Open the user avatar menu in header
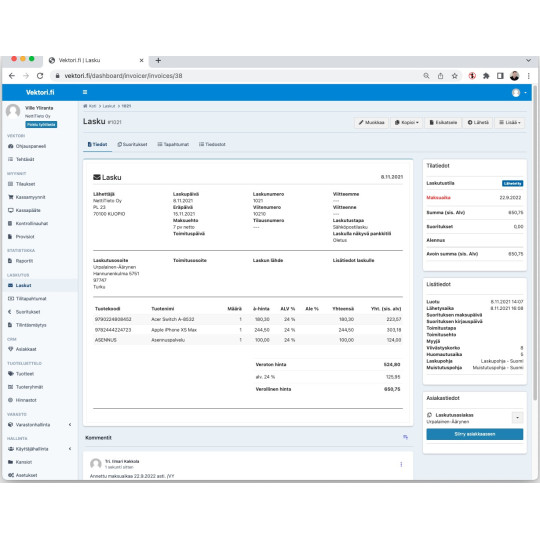The image size is (540, 540). (x=519, y=92)
